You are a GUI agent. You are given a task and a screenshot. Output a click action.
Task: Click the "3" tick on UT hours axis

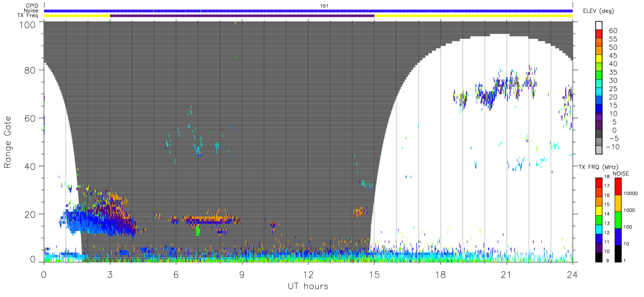(x=110, y=274)
